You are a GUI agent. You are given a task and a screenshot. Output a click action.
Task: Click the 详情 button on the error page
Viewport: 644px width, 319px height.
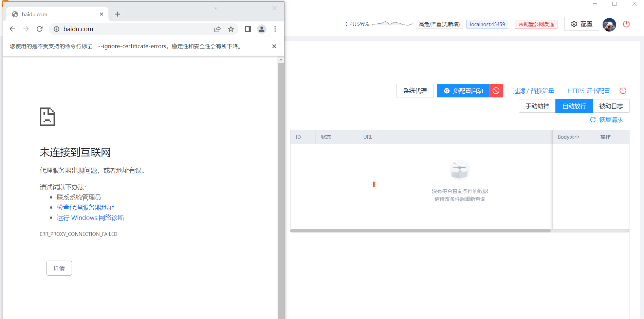pyautogui.click(x=59, y=268)
